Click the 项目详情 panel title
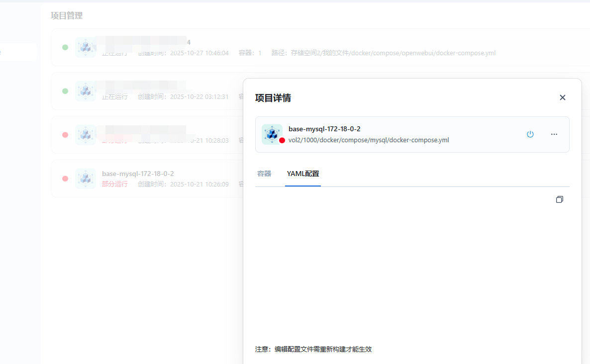Viewport: 590px width, 364px height. 273,98
